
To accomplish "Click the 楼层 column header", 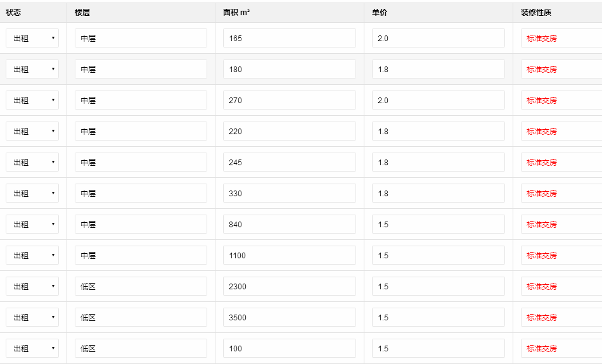I will (82, 13).
